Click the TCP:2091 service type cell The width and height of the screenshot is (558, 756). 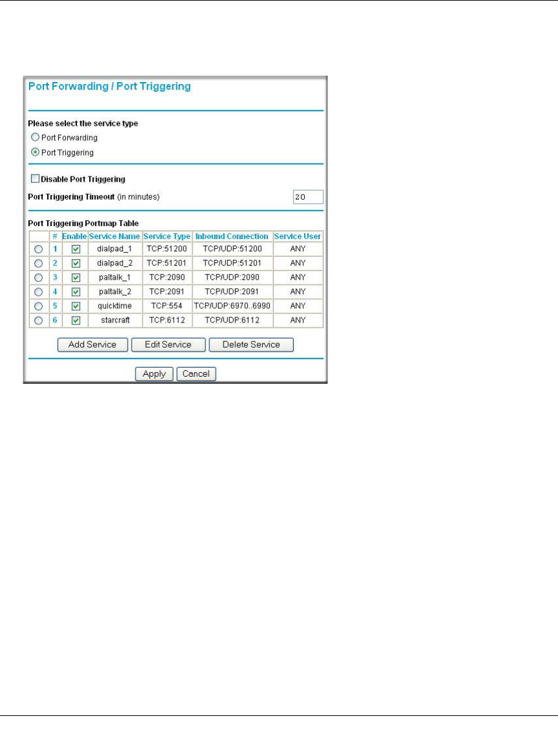click(167, 291)
